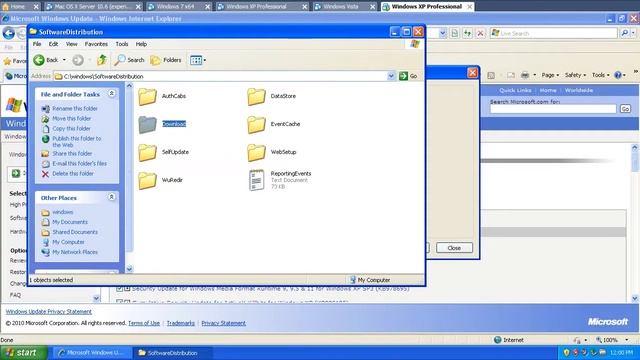The height and width of the screenshot is (360, 640).
Task: Open the Edit menu in Explorer
Action: (53, 44)
